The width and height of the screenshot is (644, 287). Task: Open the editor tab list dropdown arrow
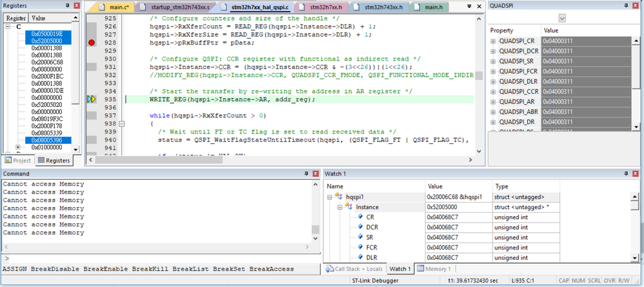pos(469,7)
